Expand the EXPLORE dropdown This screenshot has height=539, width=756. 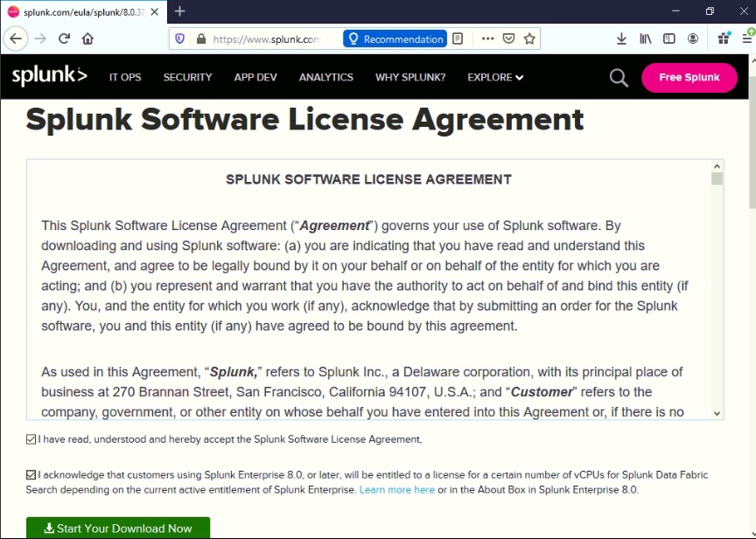coord(495,77)
